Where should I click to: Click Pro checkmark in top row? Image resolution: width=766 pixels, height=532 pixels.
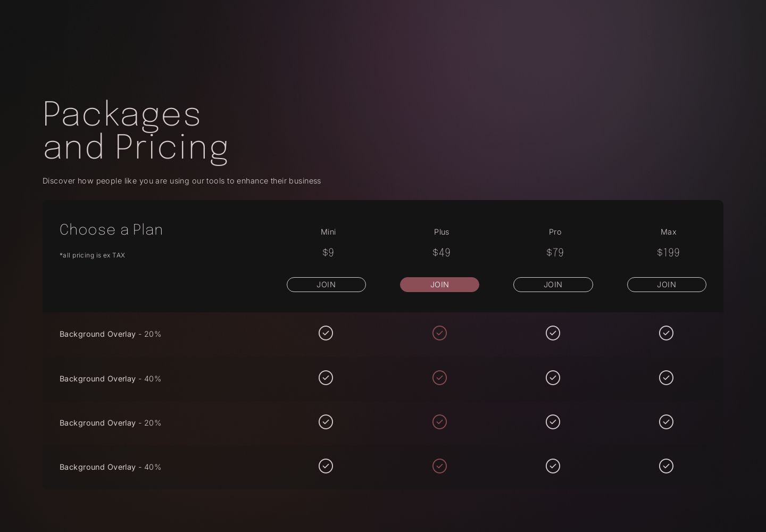pos(553,333)
